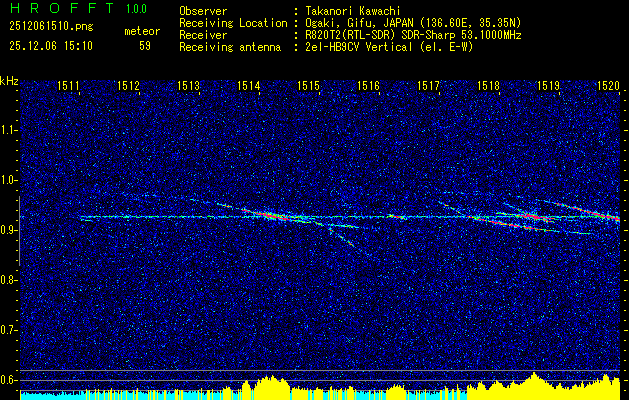This screenshot has height=400, width=629.
Task: Click the 2el-HB9CV Vertical antenna text
Action: click(389, 47)
